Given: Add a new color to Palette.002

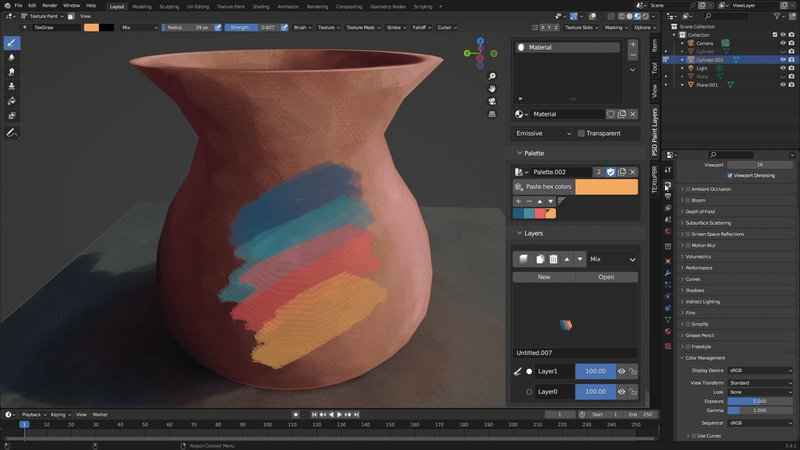Looking at the screenshot, I should click(518, 201).
